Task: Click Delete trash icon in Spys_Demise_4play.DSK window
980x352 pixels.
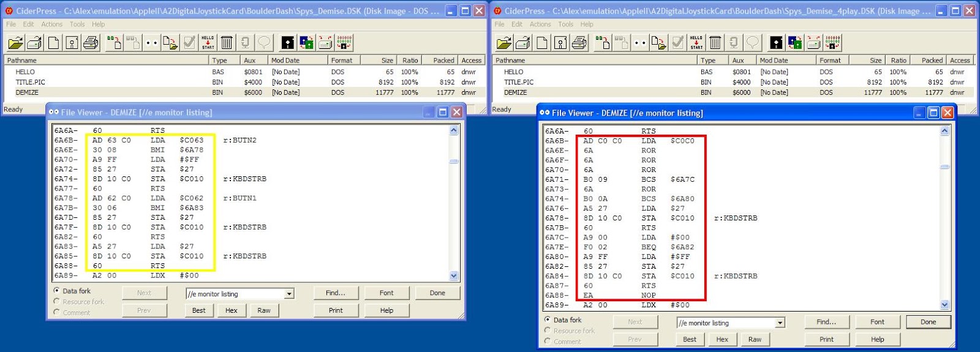Action: click(x=715, y=42)
